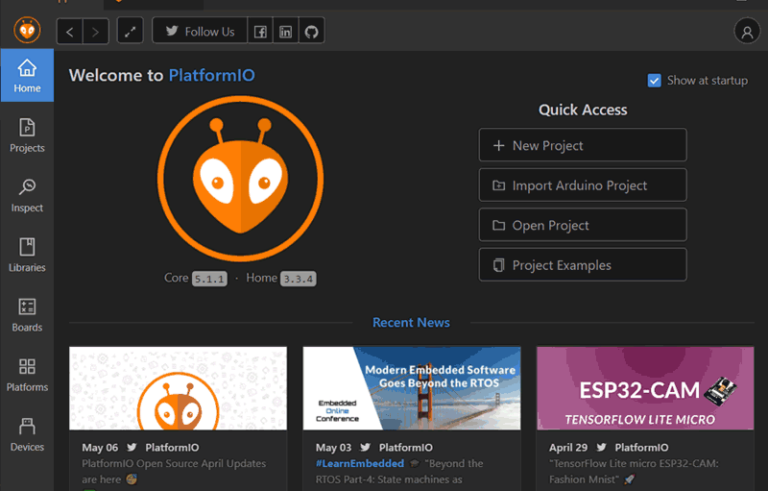Open the GitHub repository icon

(x=312, y=32)
